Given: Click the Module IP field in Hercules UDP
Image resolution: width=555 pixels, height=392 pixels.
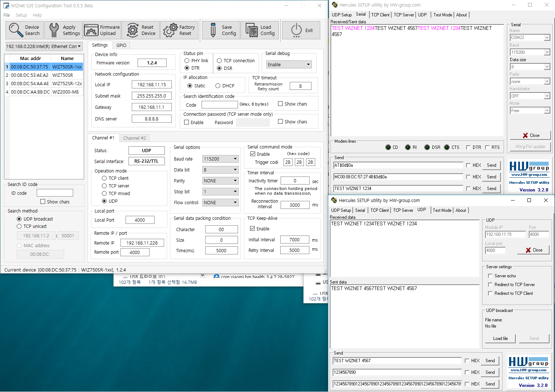Looking at the screenshot, I should (x=506, y=234).
